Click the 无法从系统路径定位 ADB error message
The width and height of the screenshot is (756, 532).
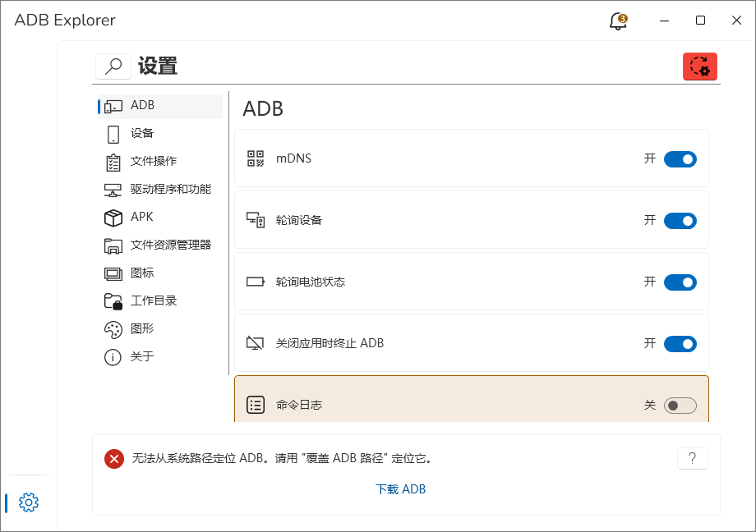tap(282, 458)
